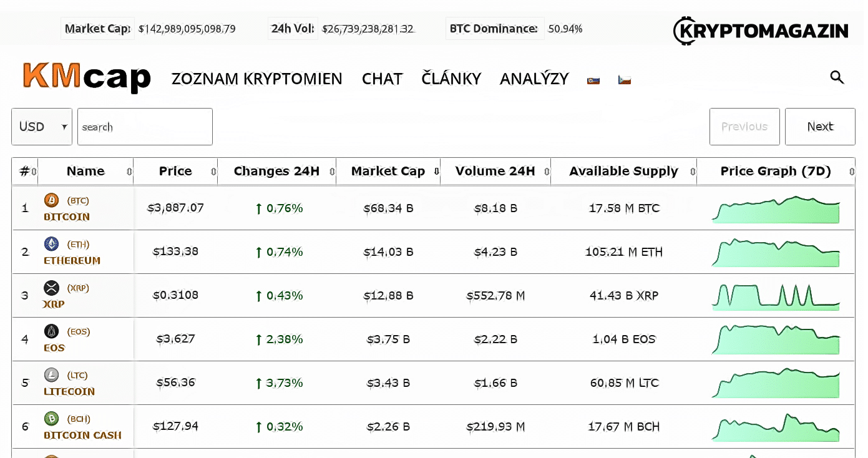Click the coin search input field
The height and width of the screenshot is (458, 868).
point(145,127)
